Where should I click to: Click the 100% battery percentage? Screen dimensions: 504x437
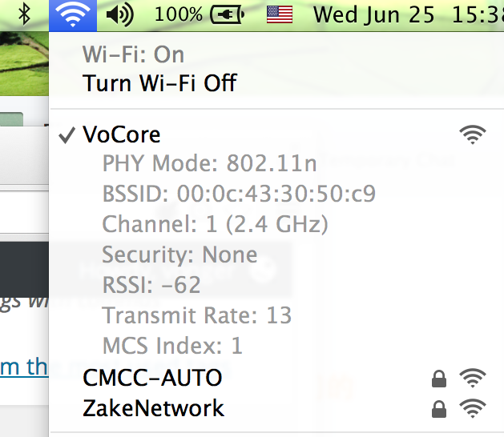coord(179,14)
